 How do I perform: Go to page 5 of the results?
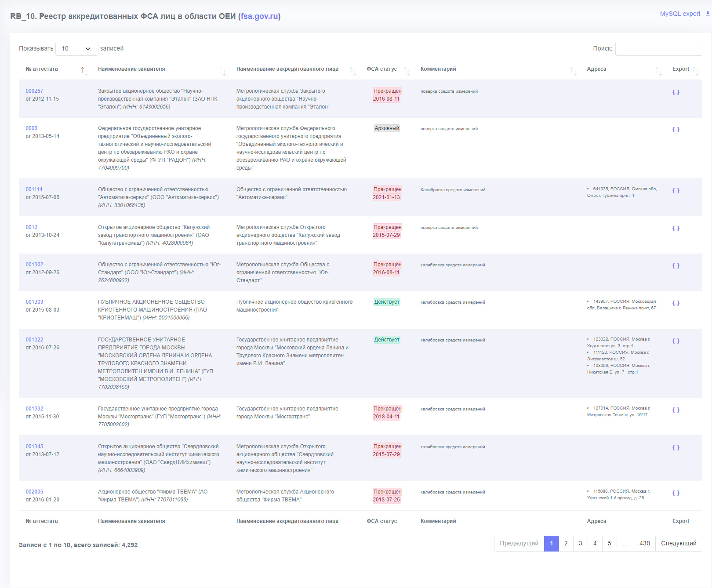609,544
